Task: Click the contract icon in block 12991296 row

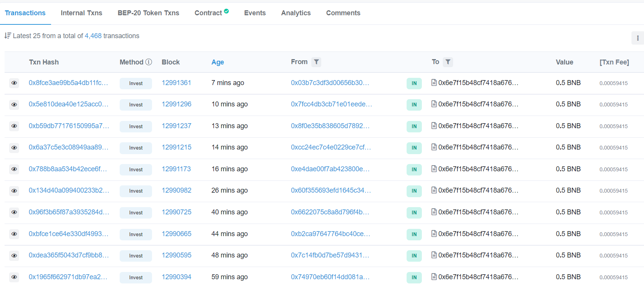Action: pyautogui.click(x=434, y=104)
